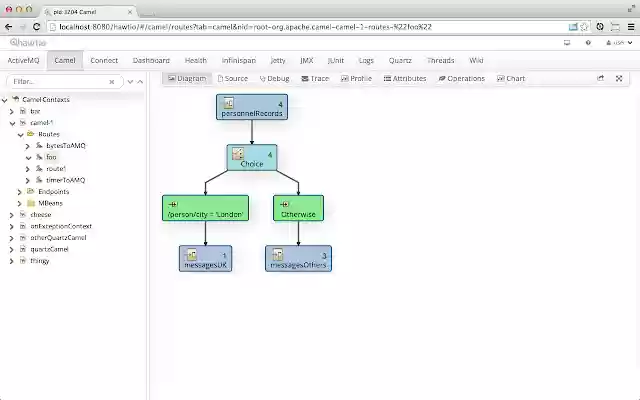Open the Quartz tab
The image size is (640, 400).
tap(400, 60)
